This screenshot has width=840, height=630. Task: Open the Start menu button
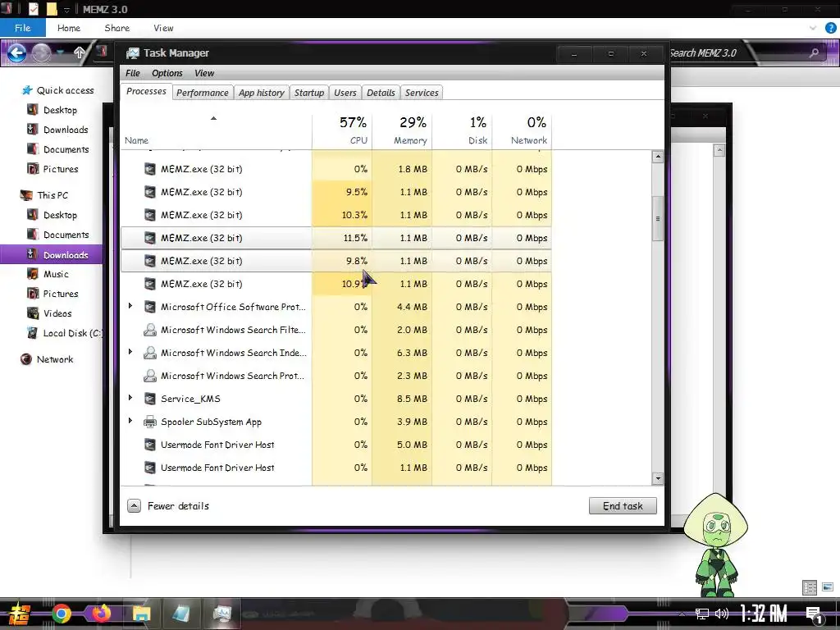tap(20, 614)
